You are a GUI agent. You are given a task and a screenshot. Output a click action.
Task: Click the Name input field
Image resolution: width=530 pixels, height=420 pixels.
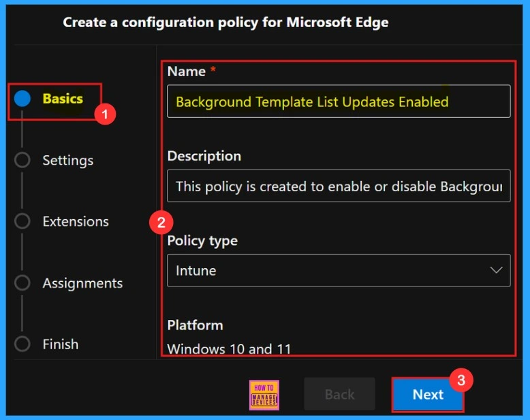[x=339, y=101]
